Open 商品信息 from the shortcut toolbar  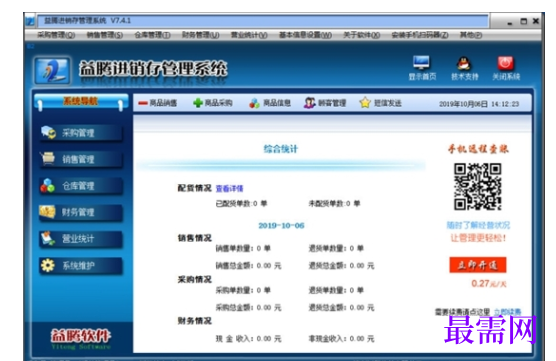click(270, 103)
